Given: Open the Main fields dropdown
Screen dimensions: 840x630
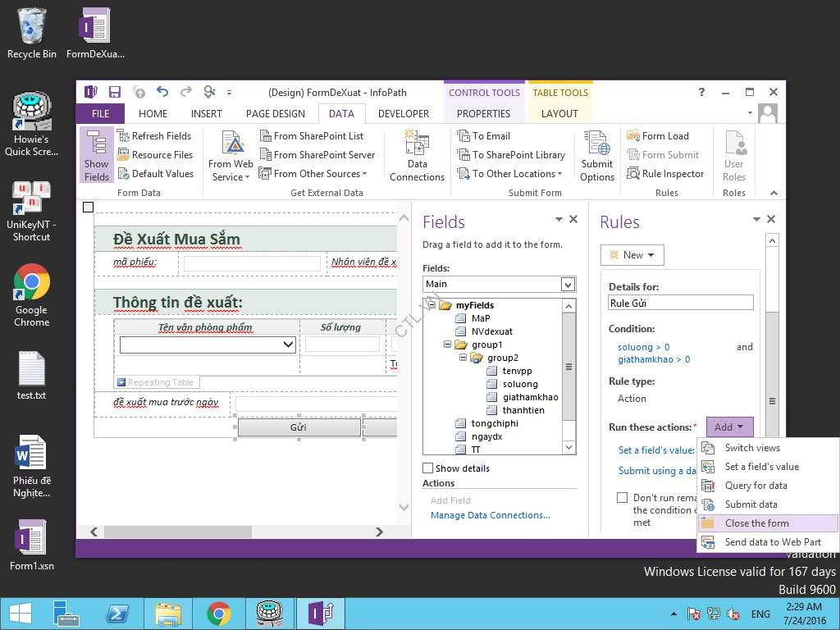Looking at the screenshot, I should click(568, 284).
